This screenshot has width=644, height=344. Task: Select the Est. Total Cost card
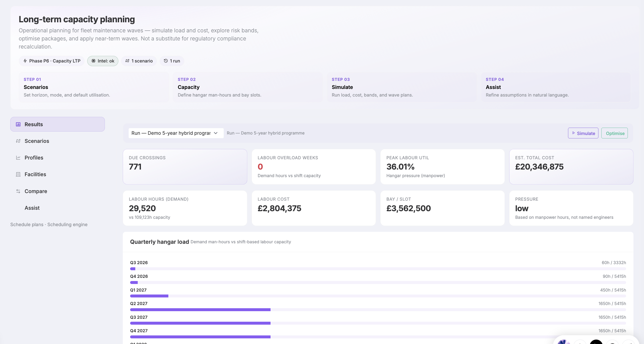click(x=571, y=167)
